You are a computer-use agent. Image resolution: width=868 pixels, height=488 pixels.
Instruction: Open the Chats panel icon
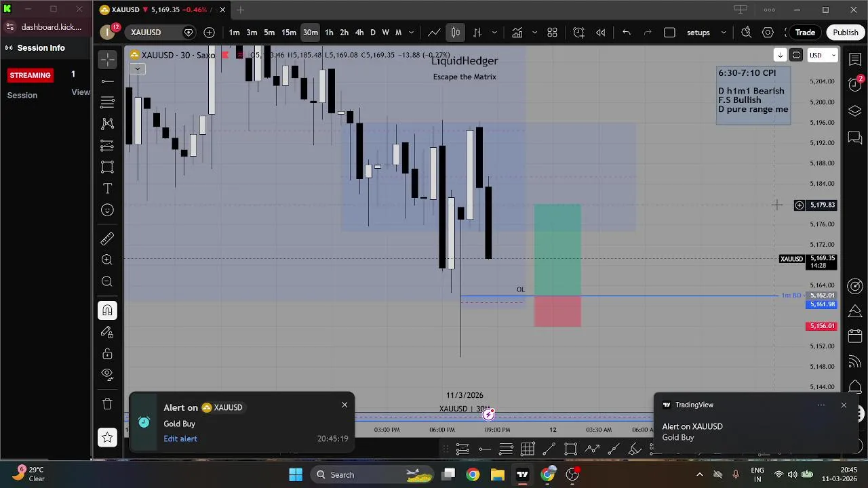point(855,138)
